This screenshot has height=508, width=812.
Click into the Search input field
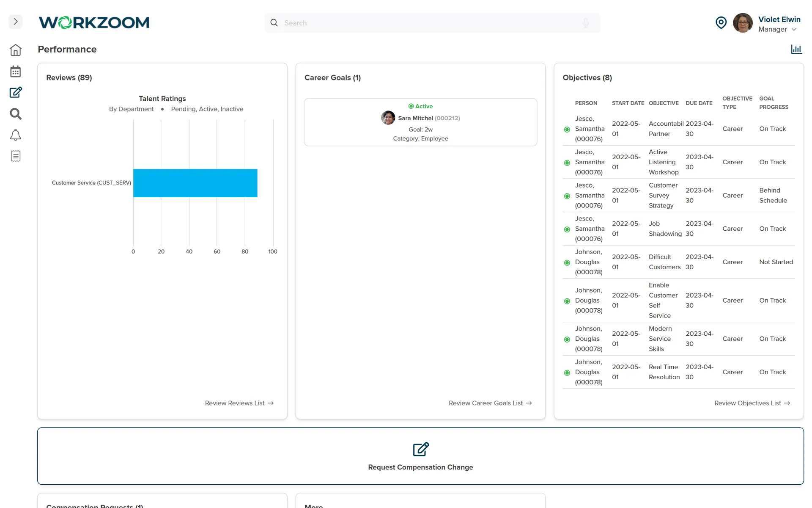pos(431,23)
